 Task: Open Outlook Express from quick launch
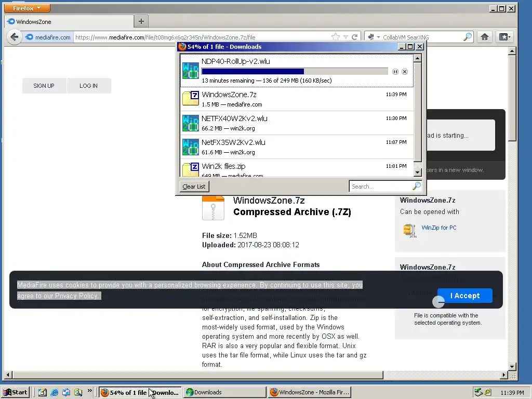coord(66,392)
